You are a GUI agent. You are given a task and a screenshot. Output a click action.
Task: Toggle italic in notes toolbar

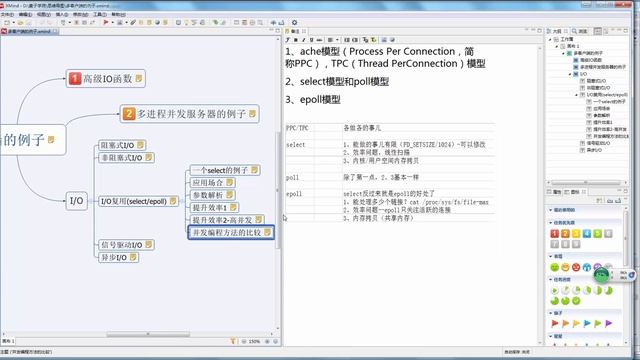pos(303,40)
